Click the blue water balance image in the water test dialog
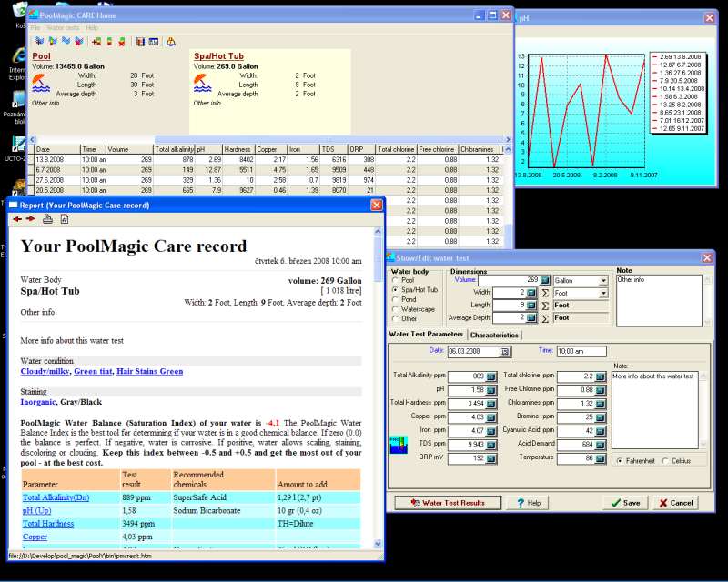Viewport: 728px width, 582px height. click(x=399, y=445)
